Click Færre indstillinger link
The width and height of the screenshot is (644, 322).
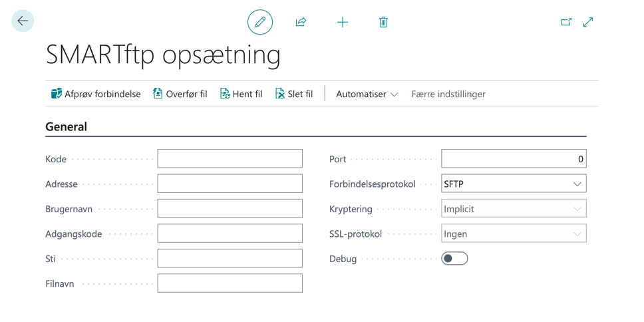click(x=448, y=94)
